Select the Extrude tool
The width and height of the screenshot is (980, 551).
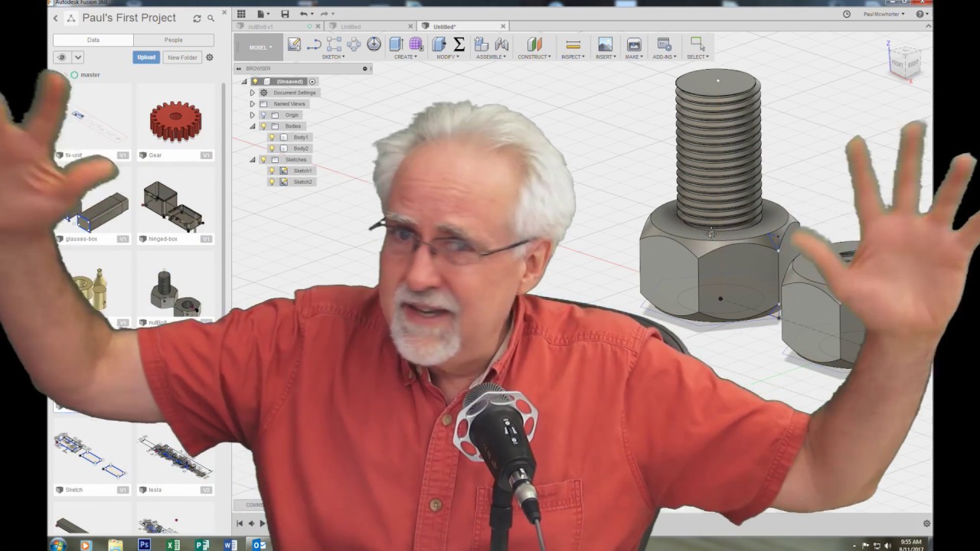[396, 44]
